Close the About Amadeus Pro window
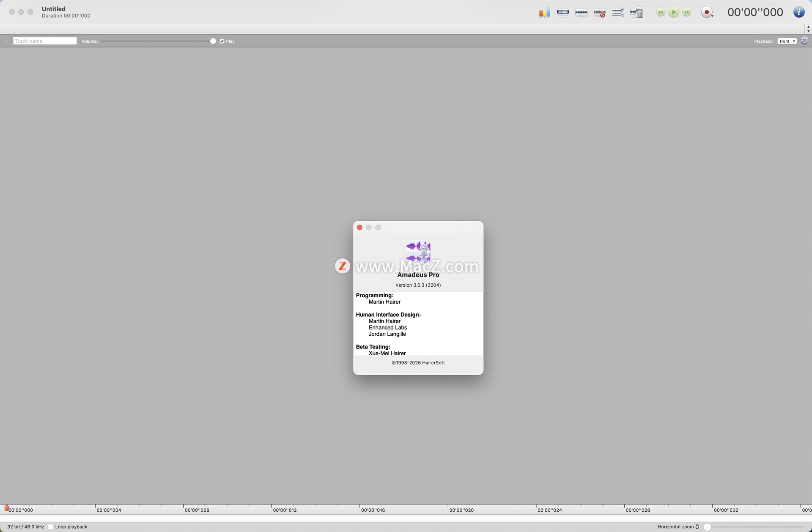The height and width of the screenshot is (532, 812). coord(360,228)
